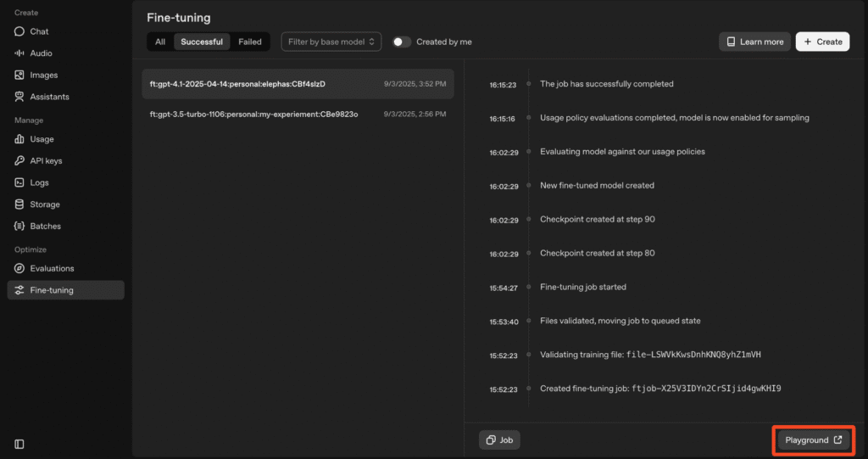Click the Learn more button

[754, 42]
